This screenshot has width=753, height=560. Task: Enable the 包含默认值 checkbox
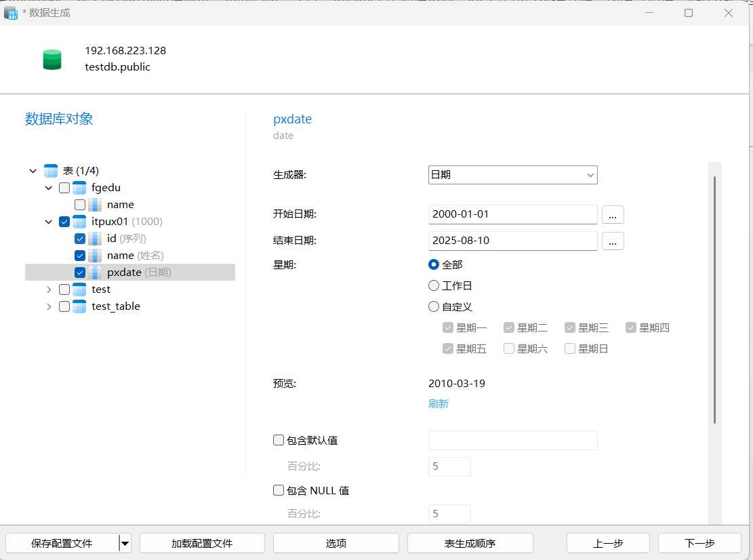[279, 440]
